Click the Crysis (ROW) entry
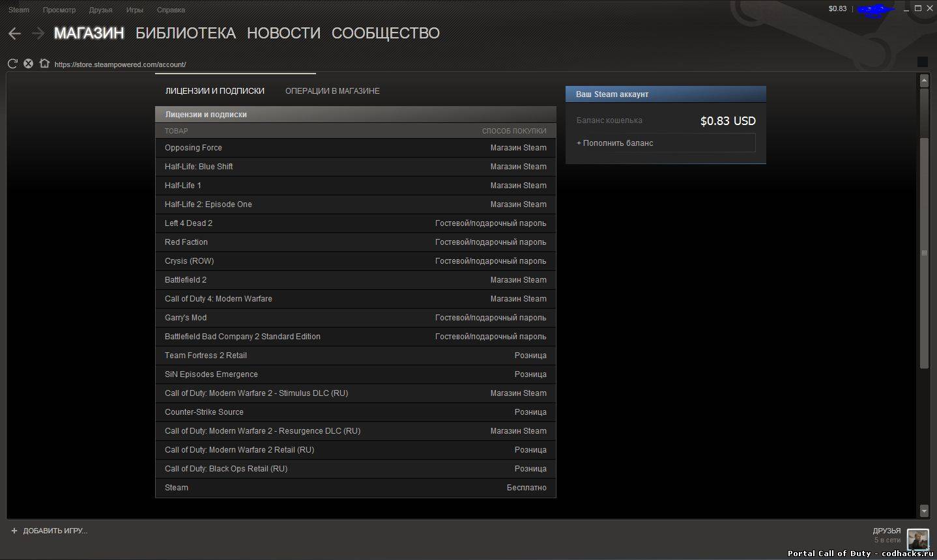The width and height of the screenshot is (937, 560). click(356, 261)
